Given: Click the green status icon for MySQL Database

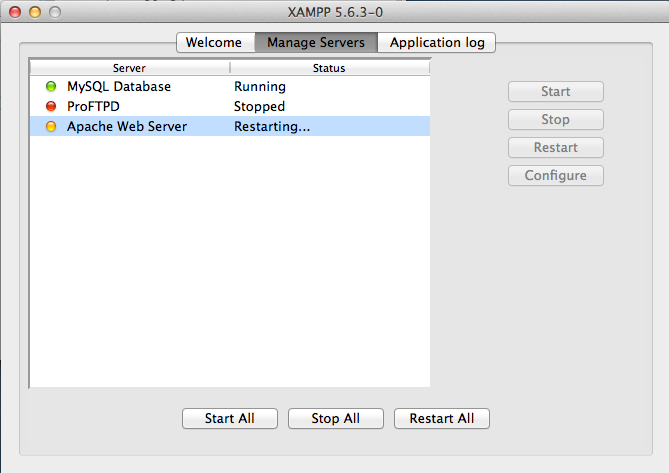Looking at the screenshot, I should point(51,87).
